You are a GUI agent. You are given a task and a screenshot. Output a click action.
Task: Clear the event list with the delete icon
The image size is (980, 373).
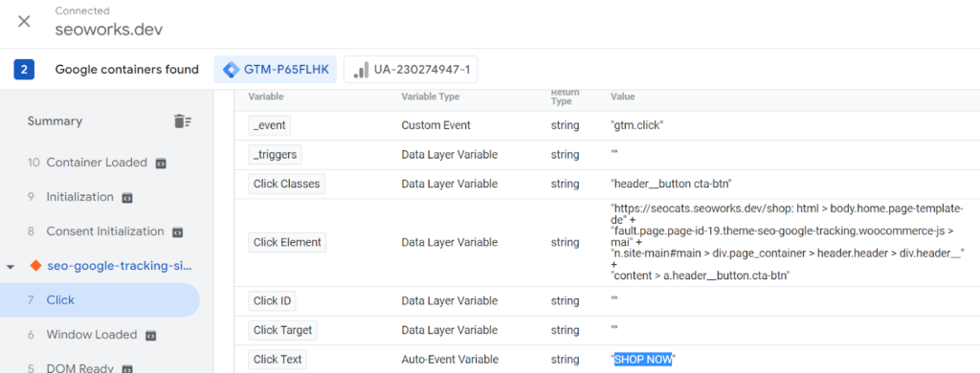point(183,121)
